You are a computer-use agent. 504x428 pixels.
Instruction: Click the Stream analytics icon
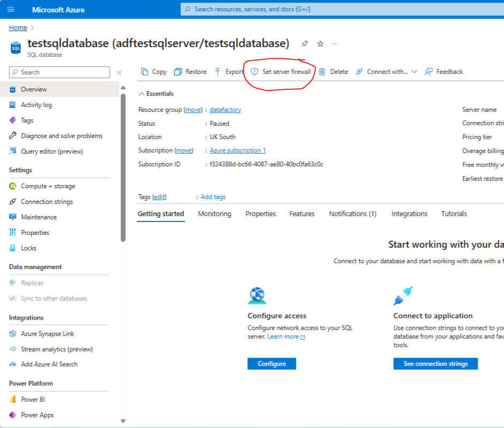(x=12, y=349)
